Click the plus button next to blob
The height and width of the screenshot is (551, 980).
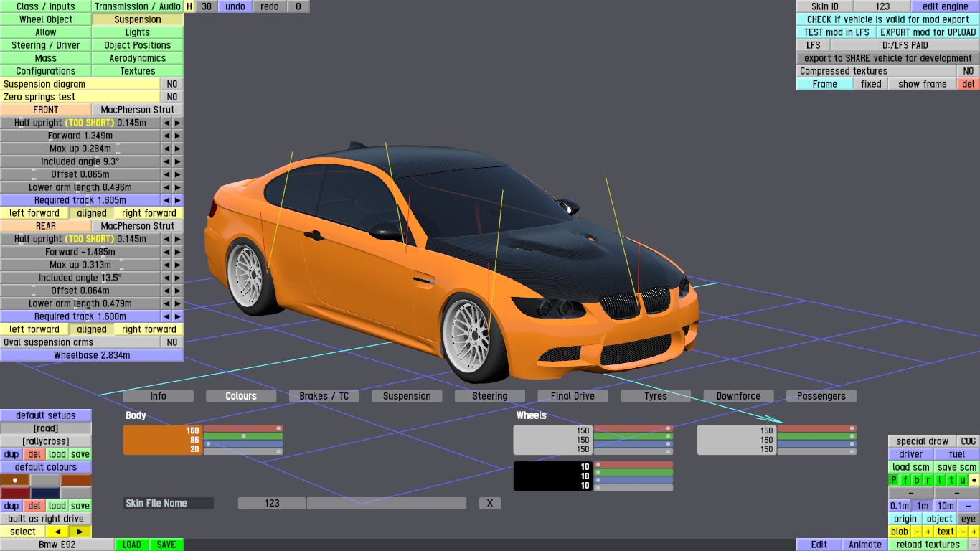point(928,532)
